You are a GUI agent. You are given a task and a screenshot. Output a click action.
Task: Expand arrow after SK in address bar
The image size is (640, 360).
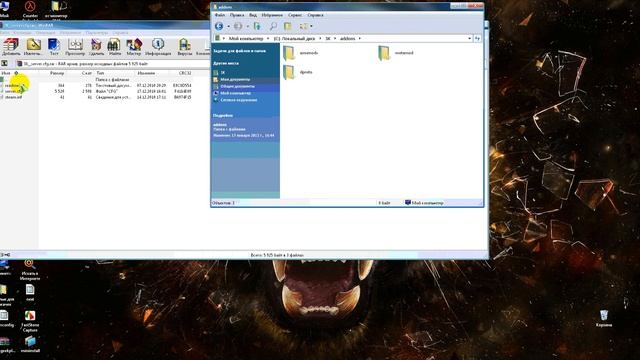coord(335,38)
